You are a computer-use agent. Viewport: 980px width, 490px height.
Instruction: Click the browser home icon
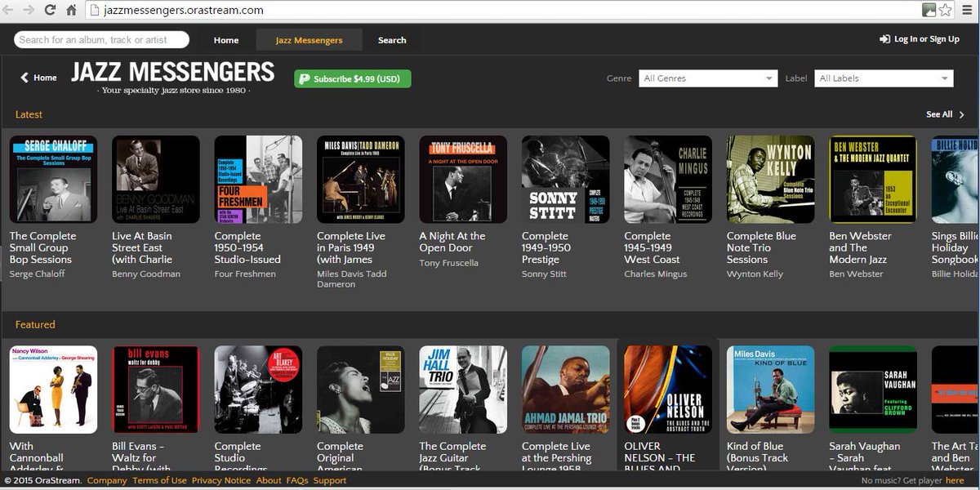coord(71,11)
